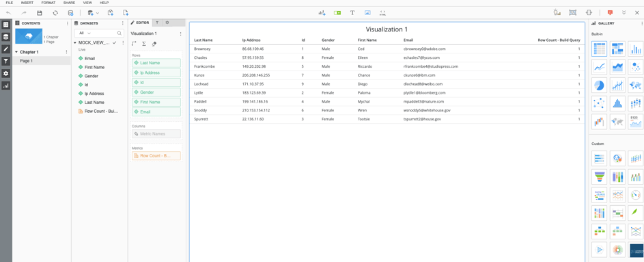Insert a Text box using T icon
The image size is (644, 262).
click(352, 13)
